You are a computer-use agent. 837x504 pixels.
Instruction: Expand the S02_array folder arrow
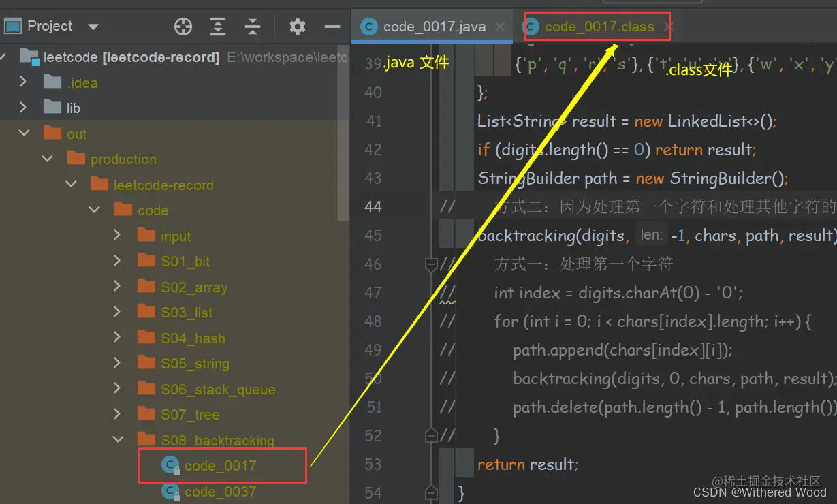(117, 287)
